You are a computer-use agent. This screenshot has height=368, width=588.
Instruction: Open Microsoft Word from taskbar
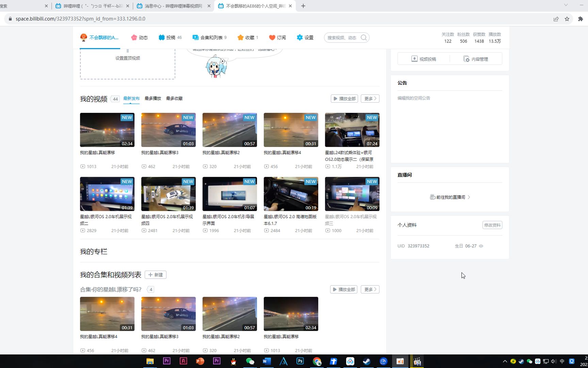(267, 361)
